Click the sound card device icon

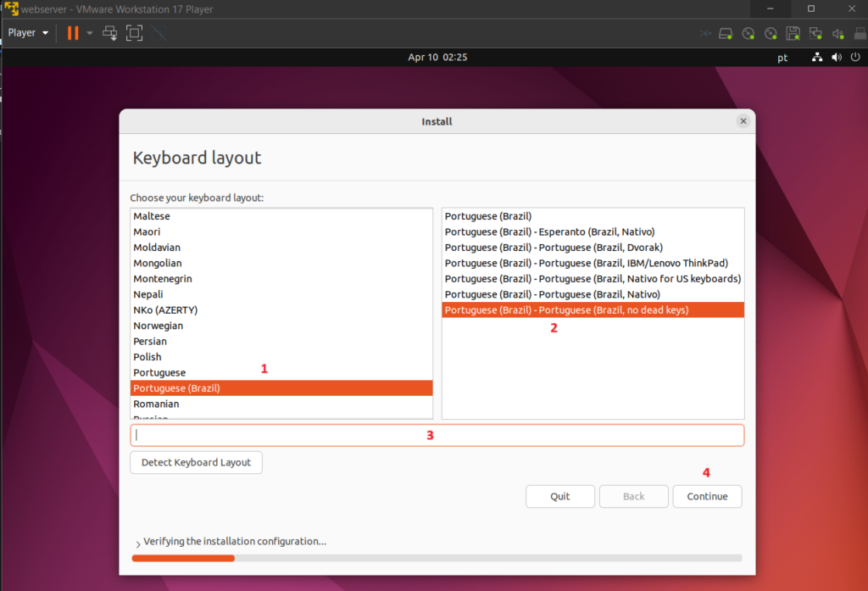pos(838,34)
